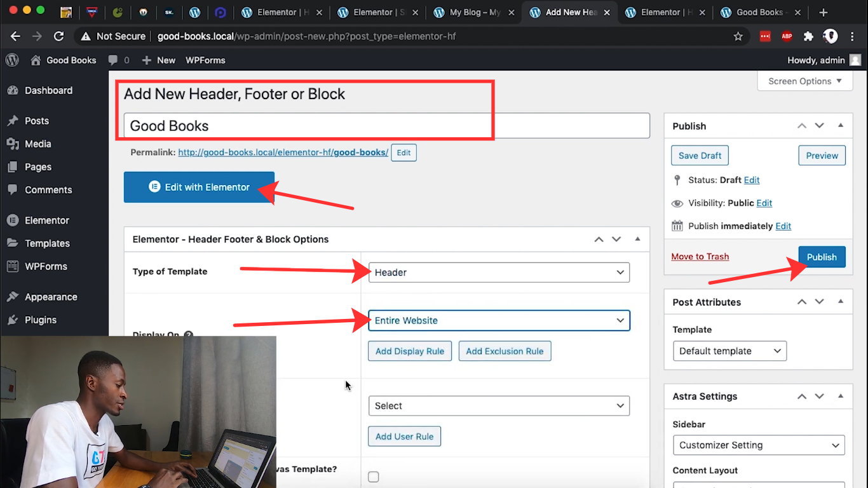Open the Type of Template dropdown showing Header
The height and width of the screenshot is (488, 868).
click(499, 272)
